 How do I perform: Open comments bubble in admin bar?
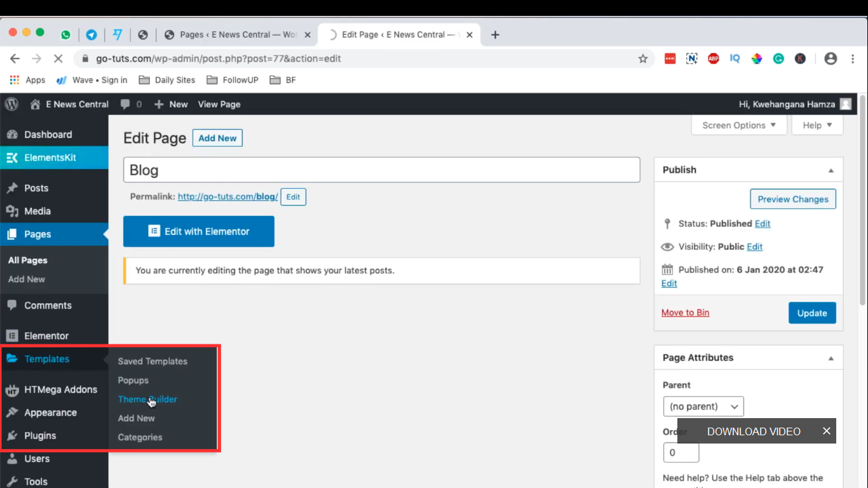131,104
